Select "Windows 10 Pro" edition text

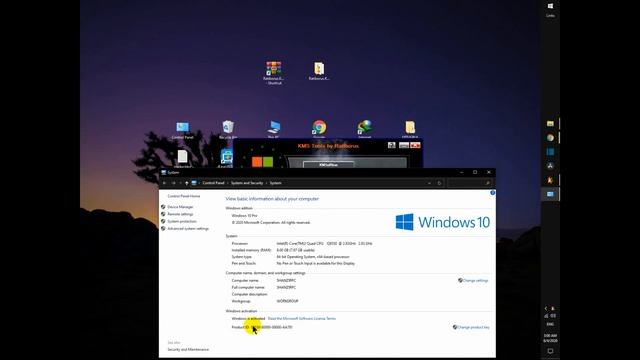tap(244, 216)
